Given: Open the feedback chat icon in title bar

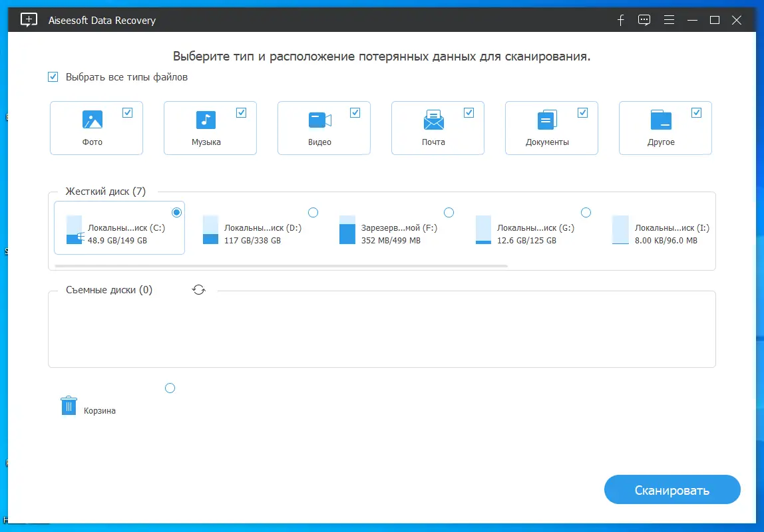Looking at the screenshot, I should click(644, 20).
